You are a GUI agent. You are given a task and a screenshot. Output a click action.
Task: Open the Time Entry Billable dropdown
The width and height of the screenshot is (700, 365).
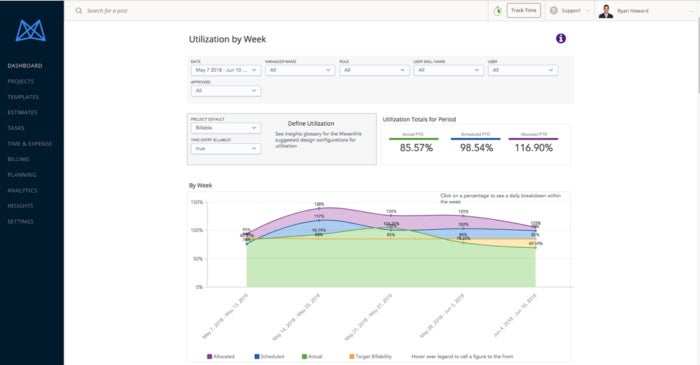226,149
